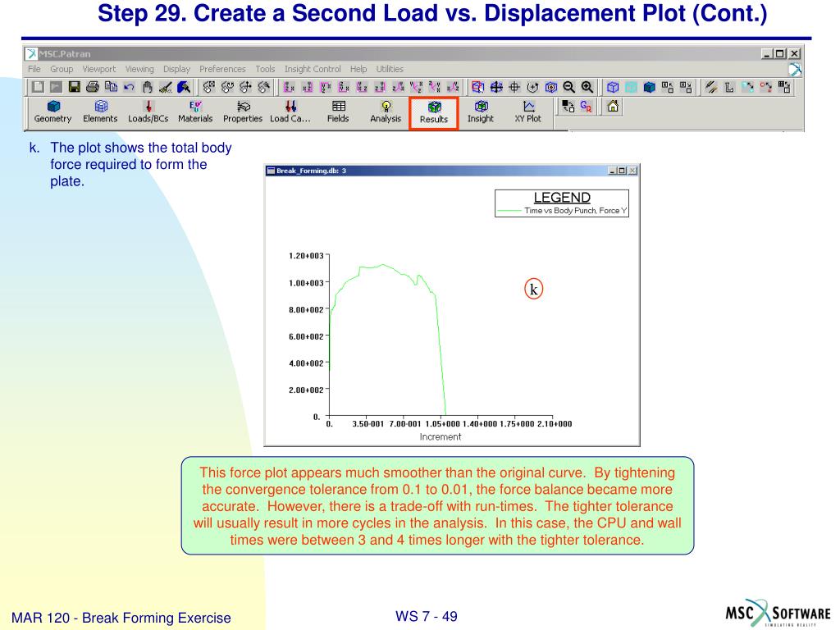840x630 pixels.
Task: Click the View Corners box-zoom icon
Action: [478, 87]
